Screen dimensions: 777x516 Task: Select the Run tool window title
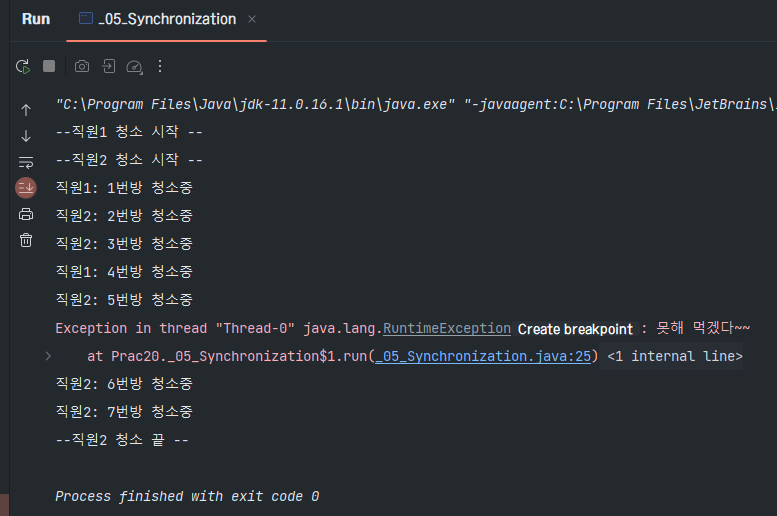36,19
